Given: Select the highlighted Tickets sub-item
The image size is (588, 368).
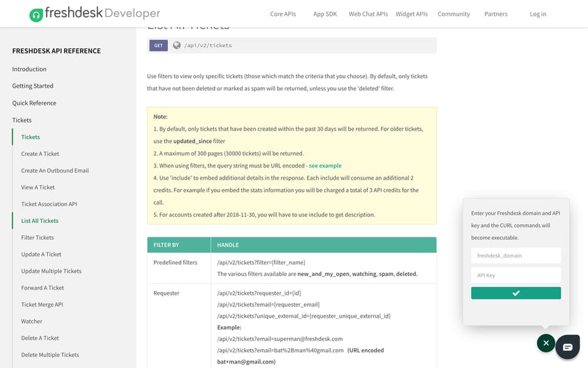Looking at the screenshot, I should [x=30, y=137].
